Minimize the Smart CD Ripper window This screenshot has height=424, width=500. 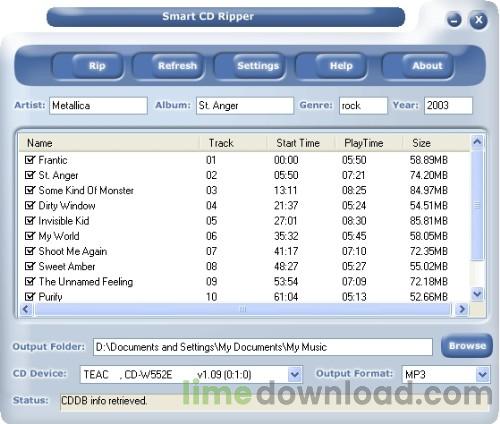click(x=454, y=20)
